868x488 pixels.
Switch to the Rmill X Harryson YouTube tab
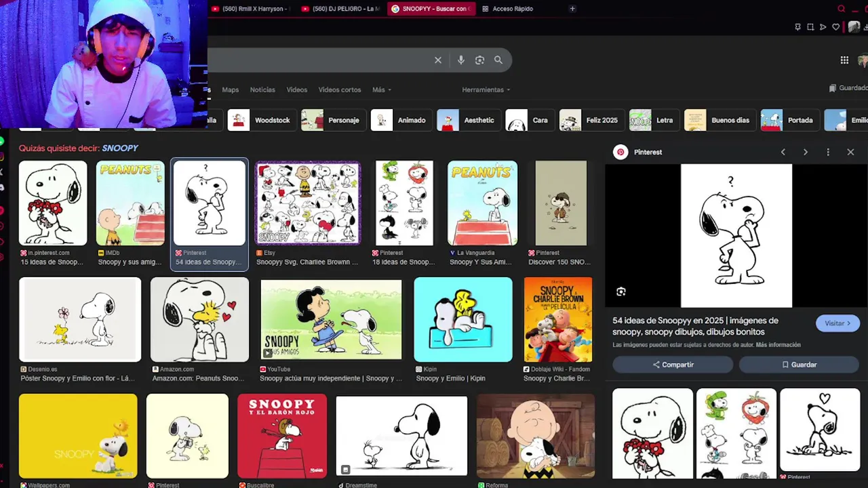(250, 9)
